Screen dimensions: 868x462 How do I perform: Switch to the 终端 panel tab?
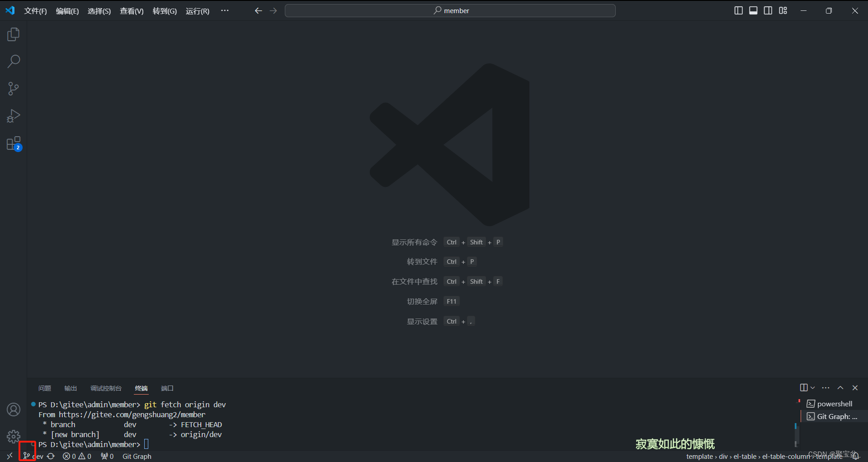click(x=141, y=388)
